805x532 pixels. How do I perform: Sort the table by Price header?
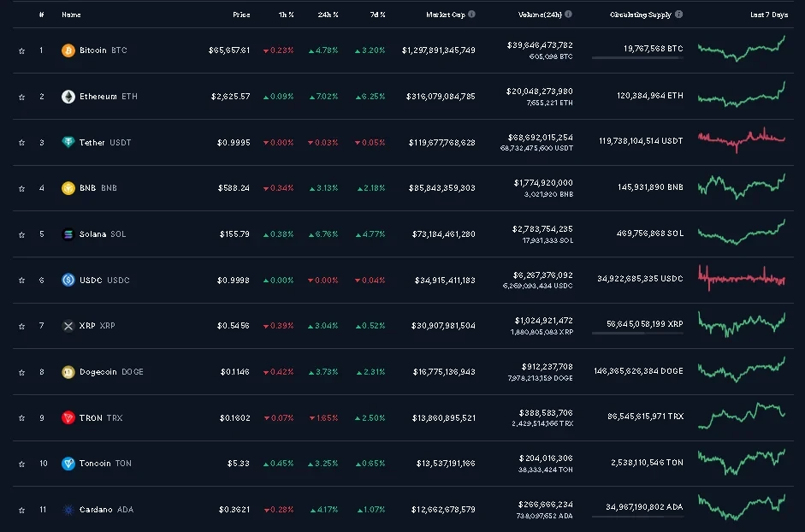[241, 15]
